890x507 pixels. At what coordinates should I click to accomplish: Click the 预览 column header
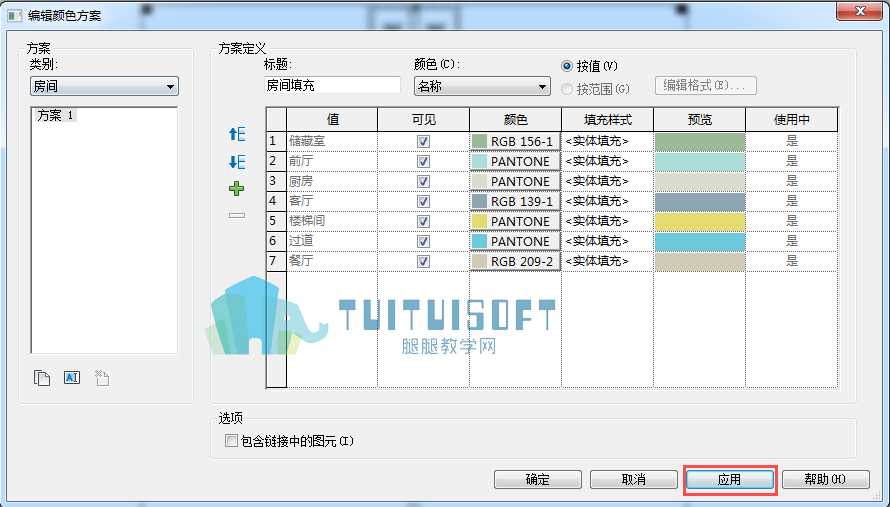699,120
